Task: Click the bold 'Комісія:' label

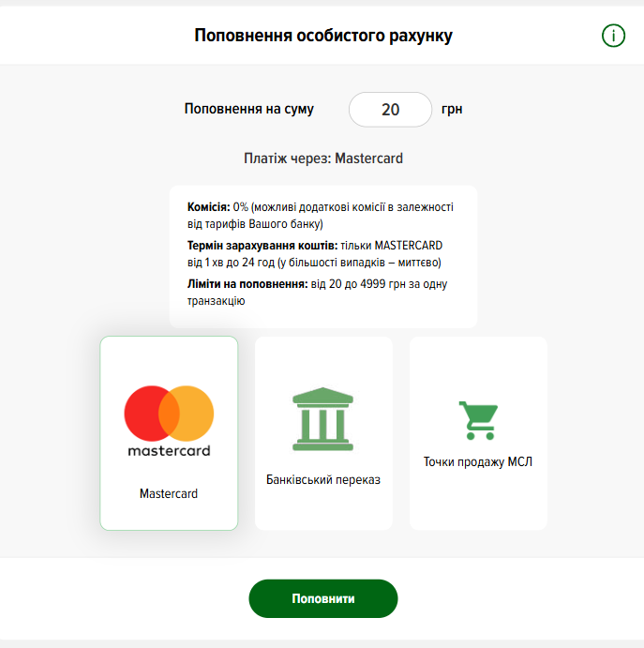Action: [209, 206]
